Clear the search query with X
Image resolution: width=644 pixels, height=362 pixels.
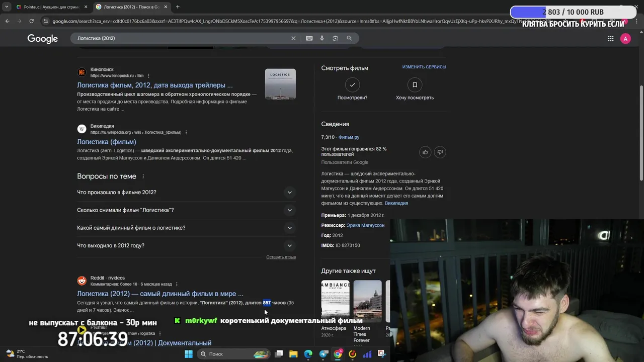click(x=293, y=38)
